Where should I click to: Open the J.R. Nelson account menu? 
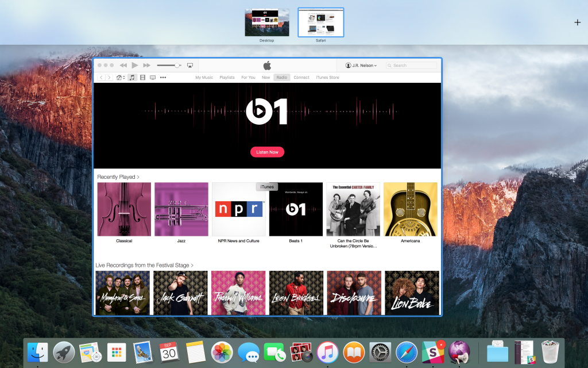pyautogui.click(x=361, y=66)
